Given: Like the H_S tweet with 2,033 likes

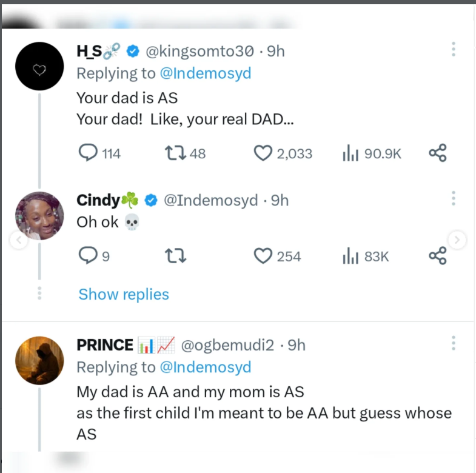Looking at the screenshot, I should pos(263,153).
